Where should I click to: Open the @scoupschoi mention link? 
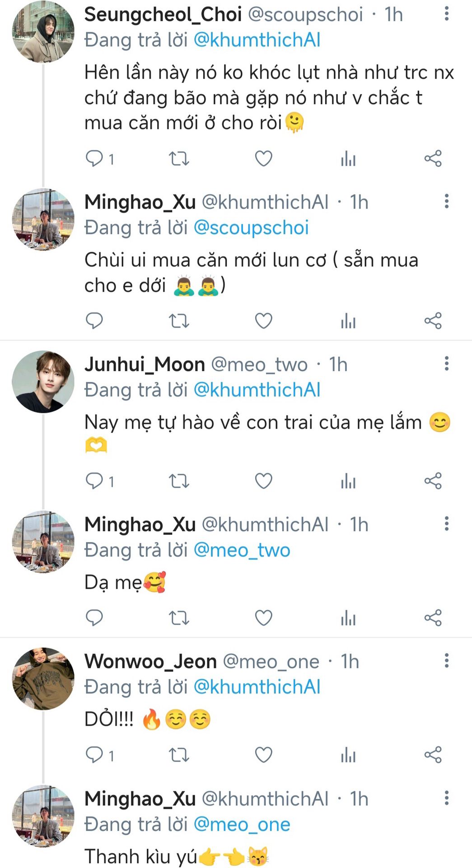(x=251, y=228)
